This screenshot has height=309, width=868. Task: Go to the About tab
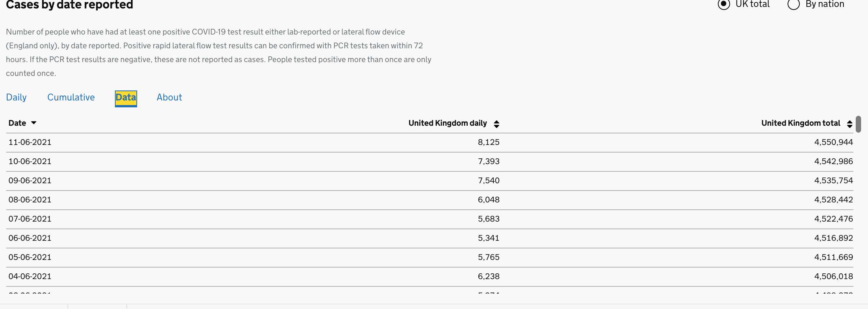click(169, 97)
